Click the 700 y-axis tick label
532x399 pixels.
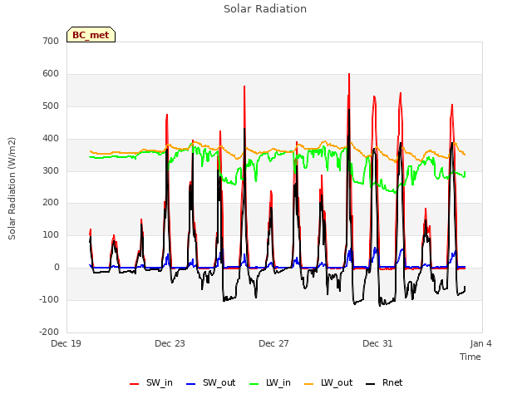tap(51, 41)
